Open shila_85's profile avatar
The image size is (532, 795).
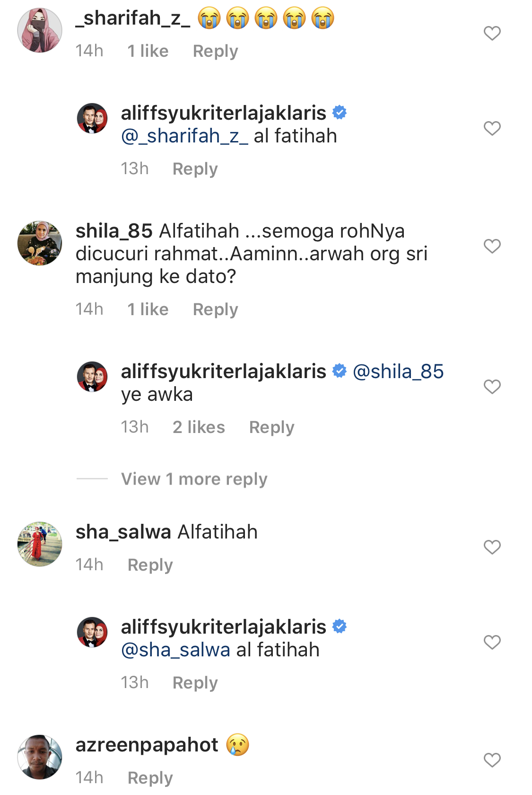click(x=40, y=243)
